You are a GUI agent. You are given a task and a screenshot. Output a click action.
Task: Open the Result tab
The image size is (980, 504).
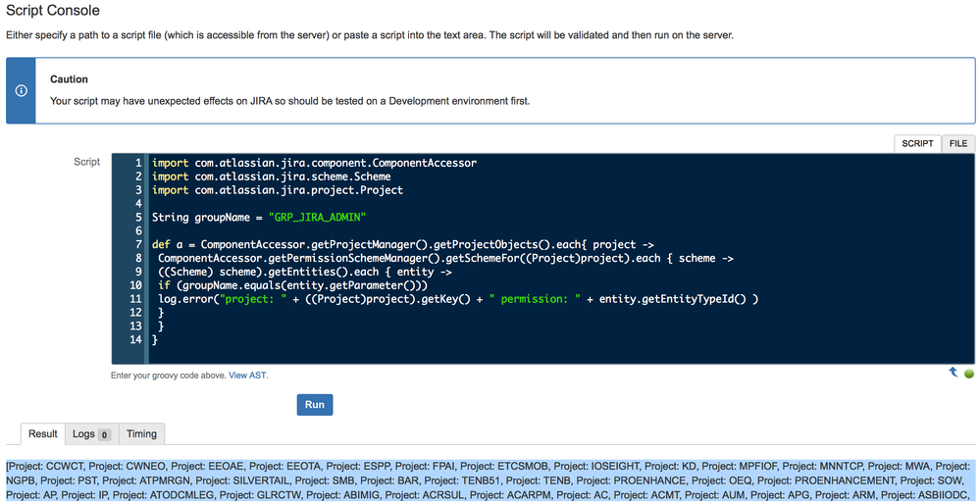click(x=43, y=433)
